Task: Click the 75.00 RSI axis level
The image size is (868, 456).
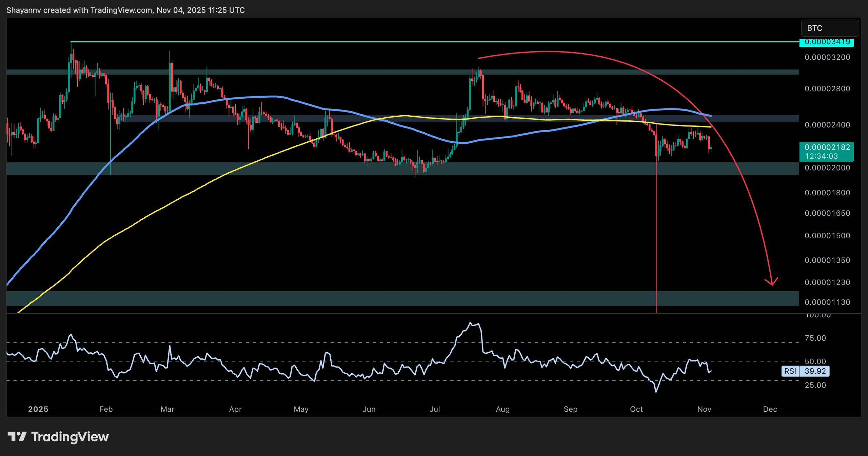Action: point(815,338)
